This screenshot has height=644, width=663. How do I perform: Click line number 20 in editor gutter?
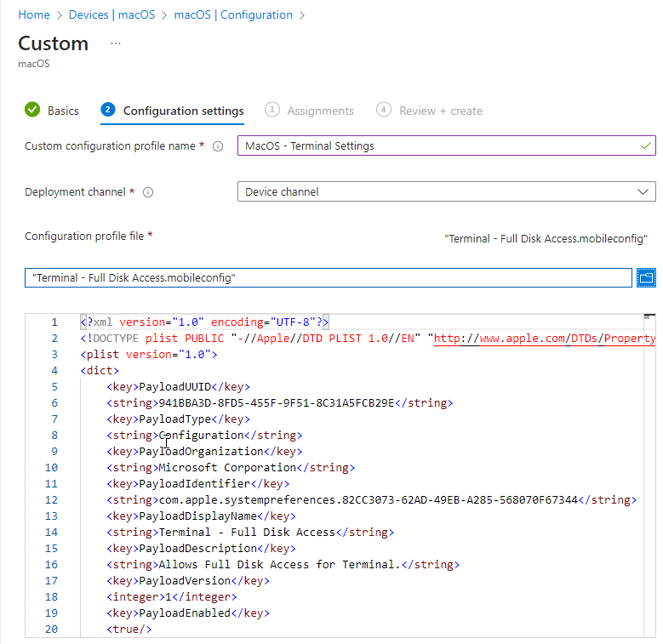[51, 630]
